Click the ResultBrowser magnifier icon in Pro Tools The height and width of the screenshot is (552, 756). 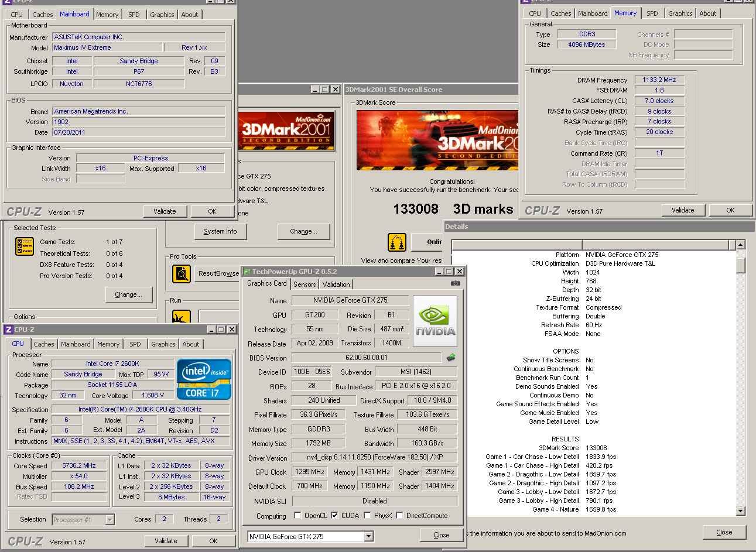pyautogui.click(x=182, y=273)
